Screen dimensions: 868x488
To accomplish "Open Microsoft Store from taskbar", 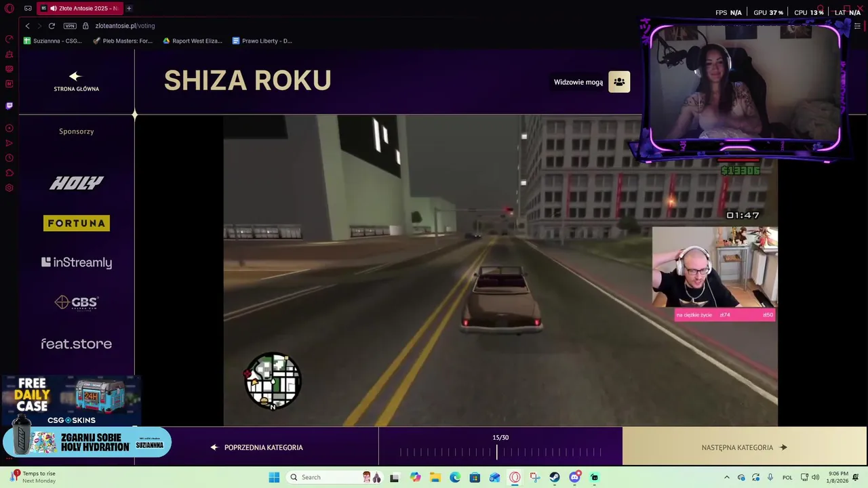I will [x=475, y=477].
